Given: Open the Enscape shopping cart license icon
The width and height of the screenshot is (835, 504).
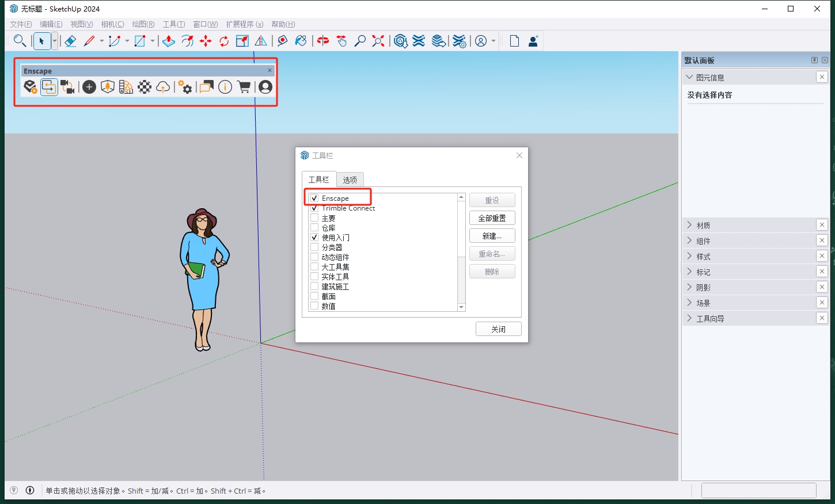Looking at the screenshot, I should 244,87.
